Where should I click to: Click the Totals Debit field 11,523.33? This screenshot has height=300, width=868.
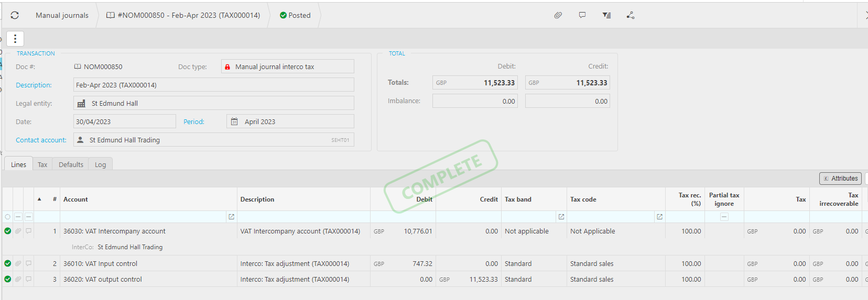tap(475, 83)
